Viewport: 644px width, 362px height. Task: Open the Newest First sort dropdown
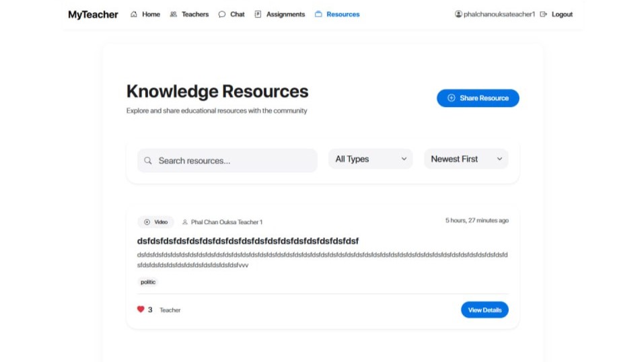click(466, 159)
